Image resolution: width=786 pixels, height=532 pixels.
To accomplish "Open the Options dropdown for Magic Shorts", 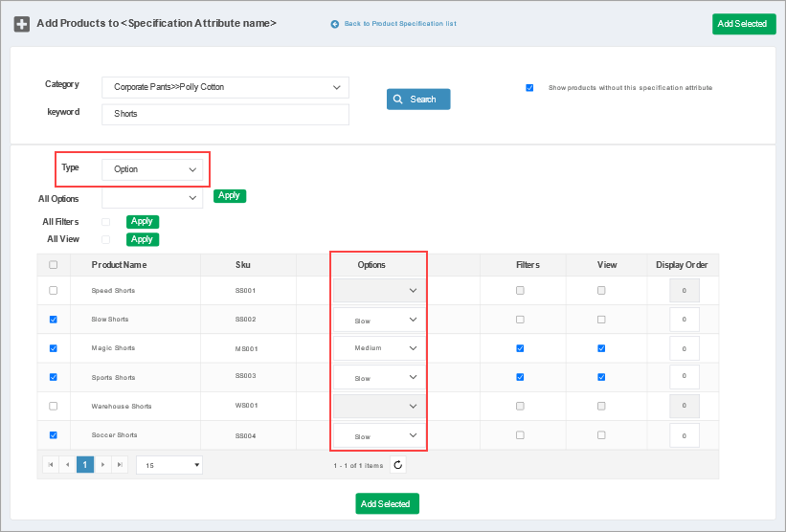I will pos(379,348).
